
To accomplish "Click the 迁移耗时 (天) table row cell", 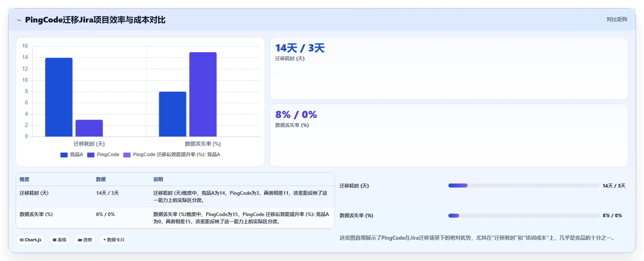I will [34, 193].
